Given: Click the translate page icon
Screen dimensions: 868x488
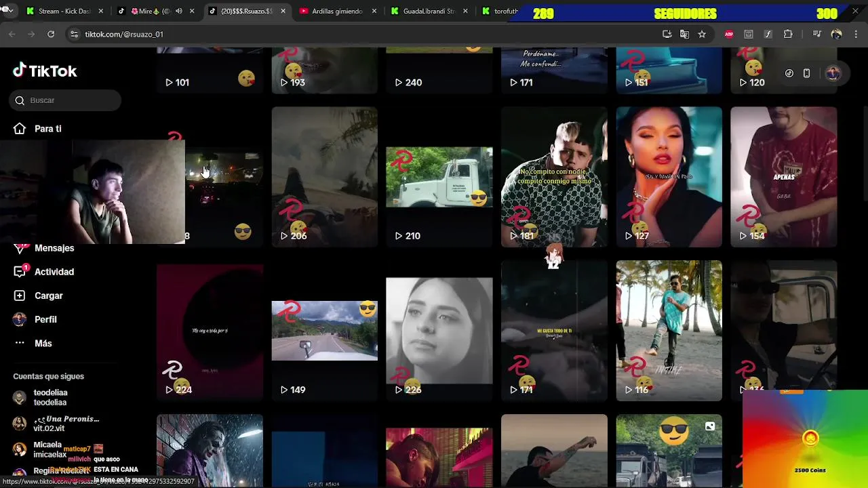Looking at the screenshot, I should coord(684,34).
